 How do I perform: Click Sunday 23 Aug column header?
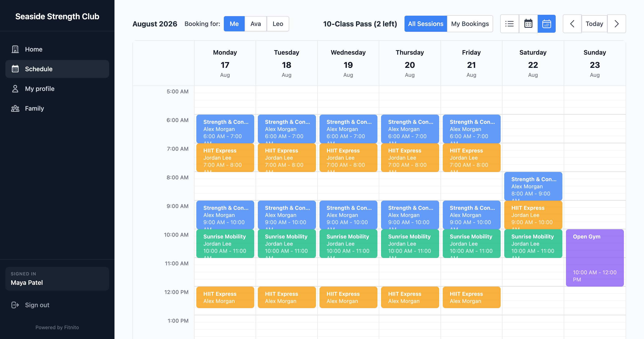click(595, 63)
